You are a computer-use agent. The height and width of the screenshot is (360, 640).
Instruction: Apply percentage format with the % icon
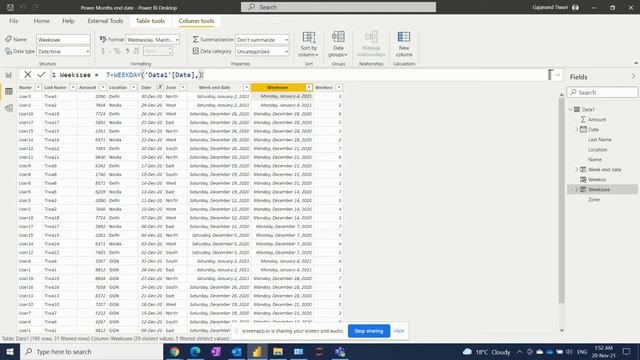pos(117,51)
